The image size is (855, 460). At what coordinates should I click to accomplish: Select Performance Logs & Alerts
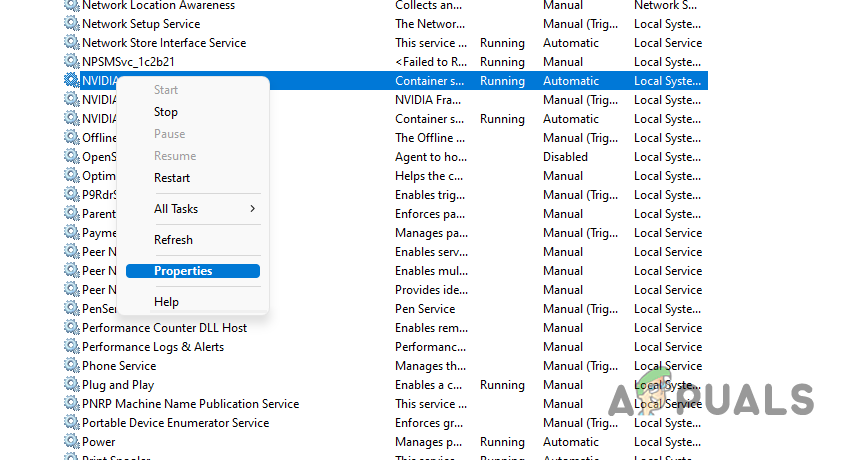[153, 347]
